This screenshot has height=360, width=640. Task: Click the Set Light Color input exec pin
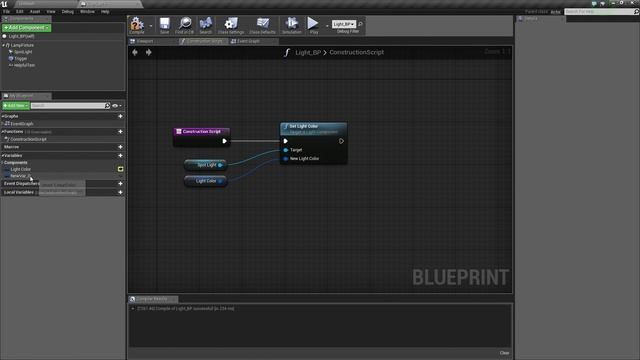pos(286,141)
